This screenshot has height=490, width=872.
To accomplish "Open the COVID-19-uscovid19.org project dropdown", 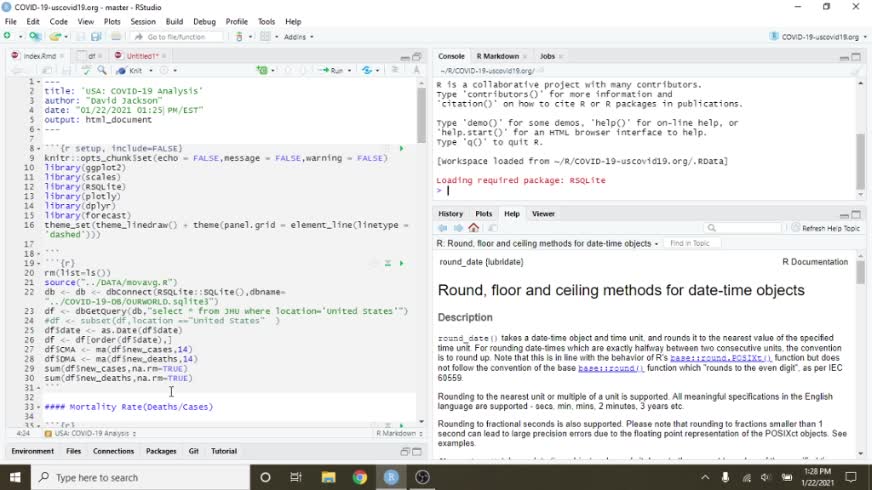I will point(818,37).
